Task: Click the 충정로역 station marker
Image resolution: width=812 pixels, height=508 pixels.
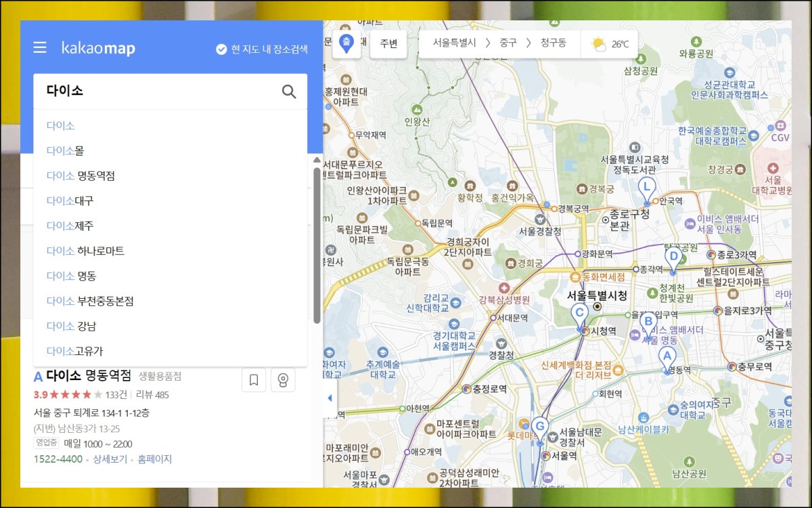Action: [466, 389]
